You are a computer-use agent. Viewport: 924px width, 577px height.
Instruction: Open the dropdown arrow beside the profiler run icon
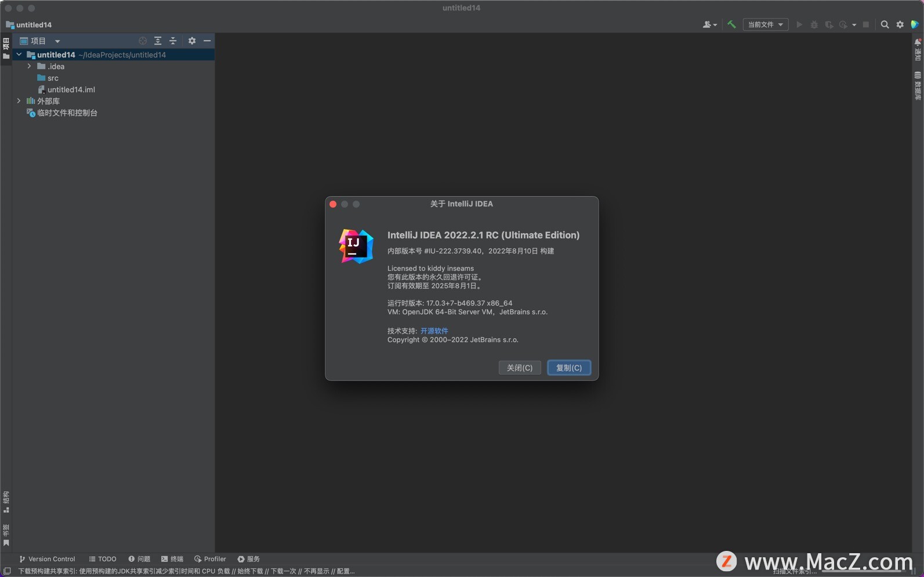tap(854, 25)
